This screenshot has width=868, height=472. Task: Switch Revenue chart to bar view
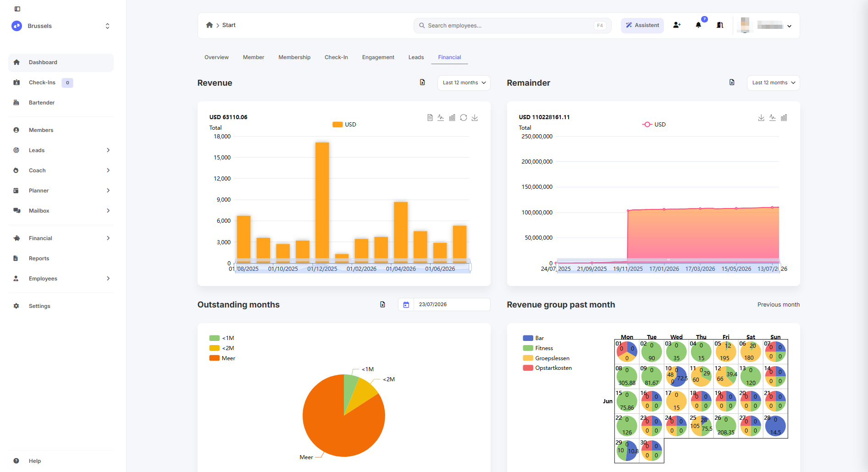(452, 118)
